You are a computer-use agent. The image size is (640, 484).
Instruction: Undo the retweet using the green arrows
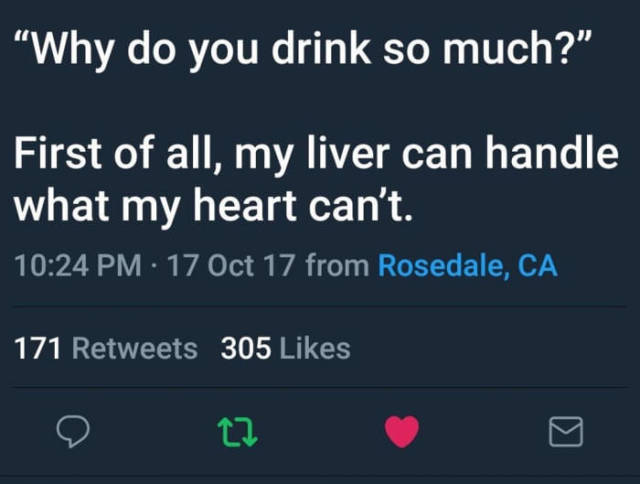click(x=237, y=431)
